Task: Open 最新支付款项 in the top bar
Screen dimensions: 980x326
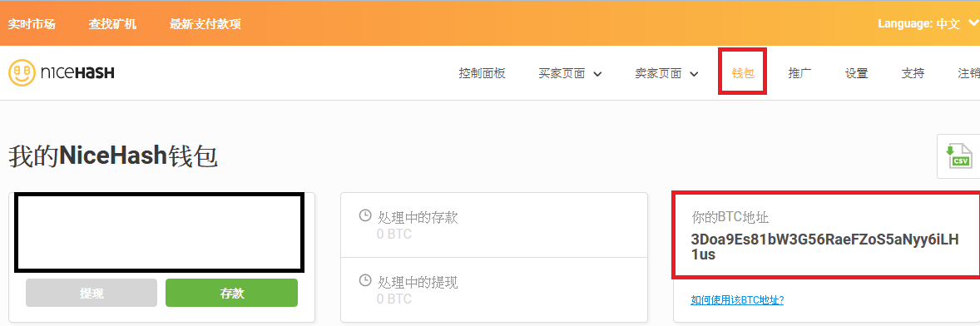Action: click(x=205, y=24)
